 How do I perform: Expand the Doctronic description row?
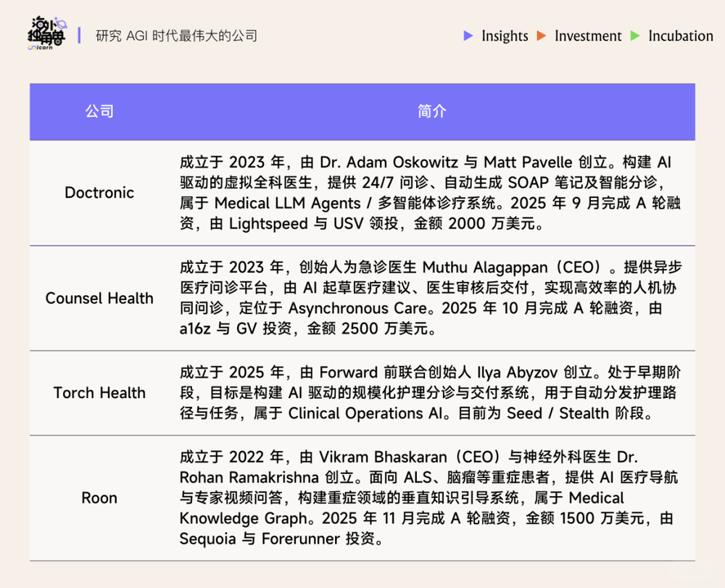[432, 193]
